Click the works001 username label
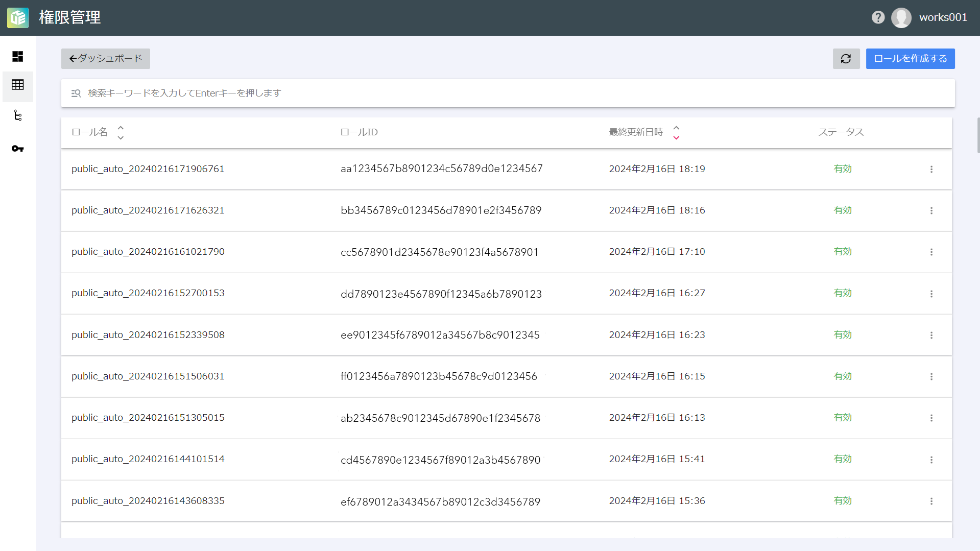This screenshot has width=980, height=551. [943, 17]
